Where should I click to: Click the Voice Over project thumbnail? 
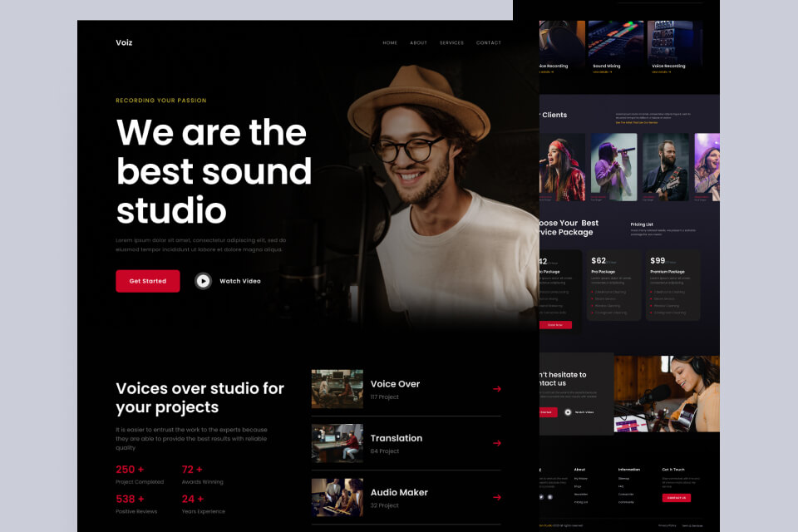pos(337,389)
